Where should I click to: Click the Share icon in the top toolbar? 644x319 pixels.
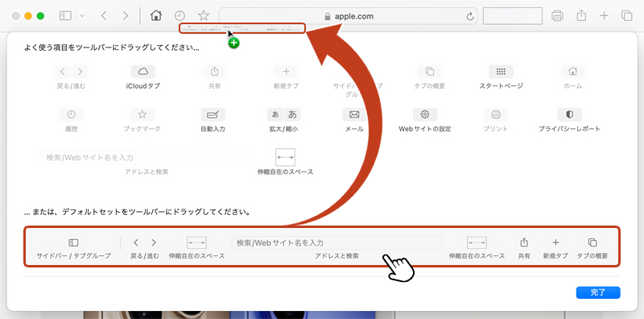pos(580,15)
